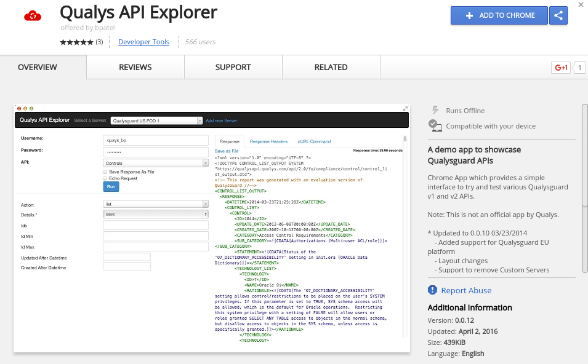This screenshot has width=588, height=364.
Task: Click the Add new Server link
Action: tap(221, 121)
